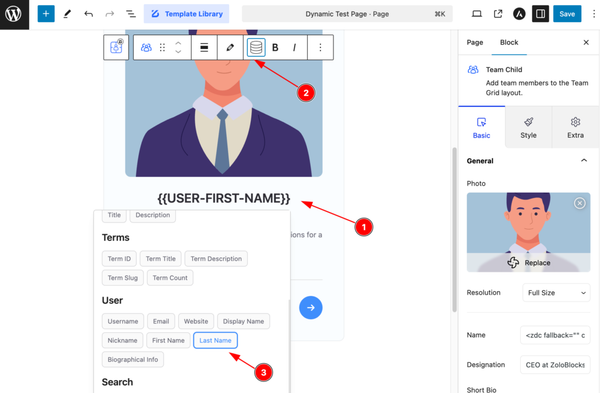Switch to the Page tab
Viewport: 600px width, 393px height.
[475, 42]
